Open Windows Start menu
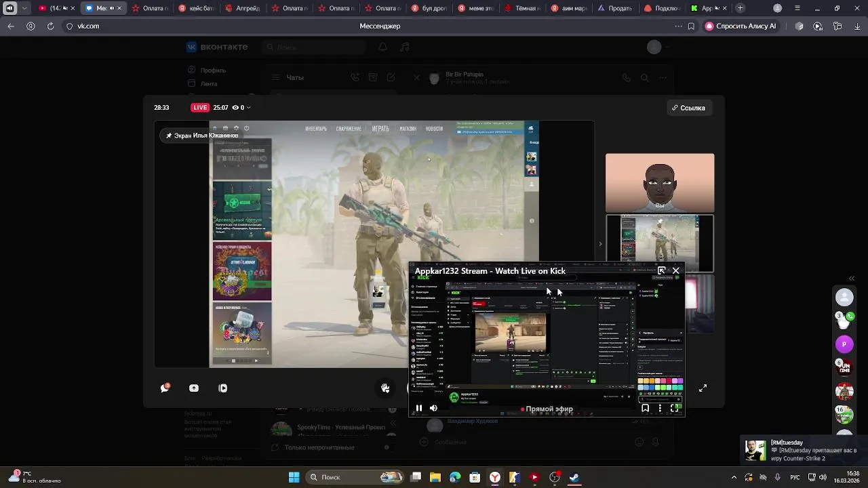The image size is (868, 488). pyautogui.click(x=294, y=477)
